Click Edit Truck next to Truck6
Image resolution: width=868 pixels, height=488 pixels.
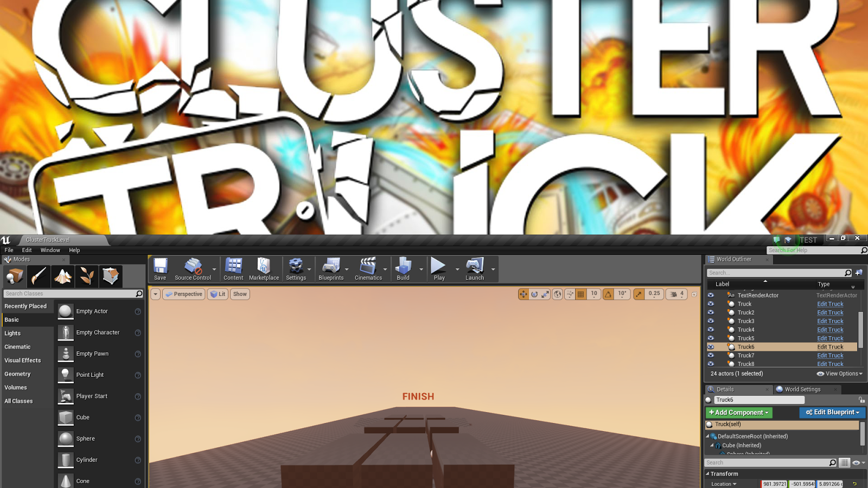830,346
